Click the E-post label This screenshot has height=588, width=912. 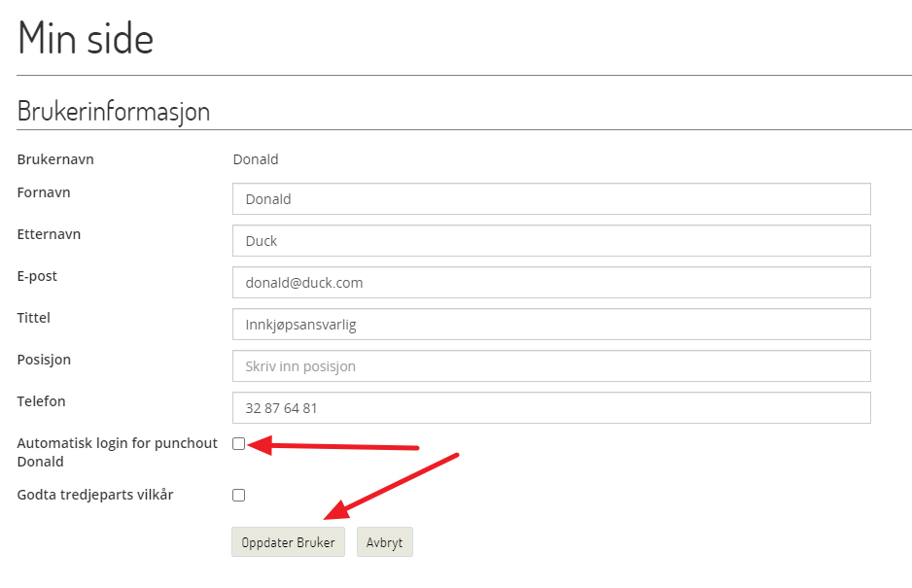click(x=37, y=276)
